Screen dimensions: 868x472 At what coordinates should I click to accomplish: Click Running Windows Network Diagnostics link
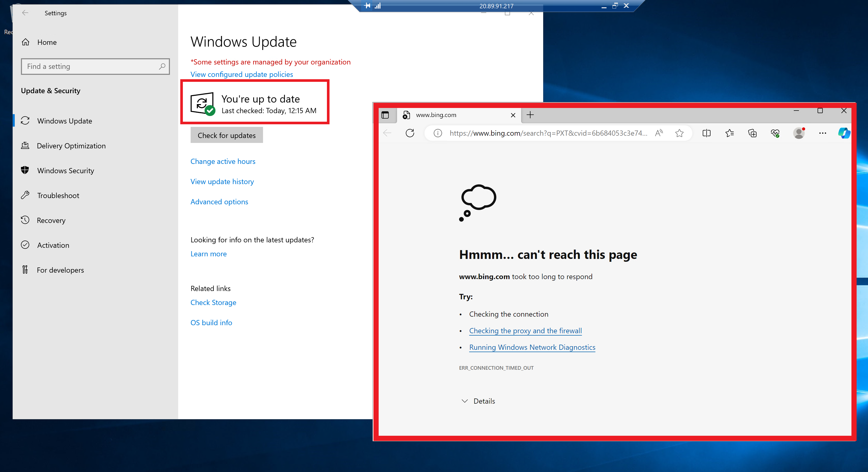532,347
